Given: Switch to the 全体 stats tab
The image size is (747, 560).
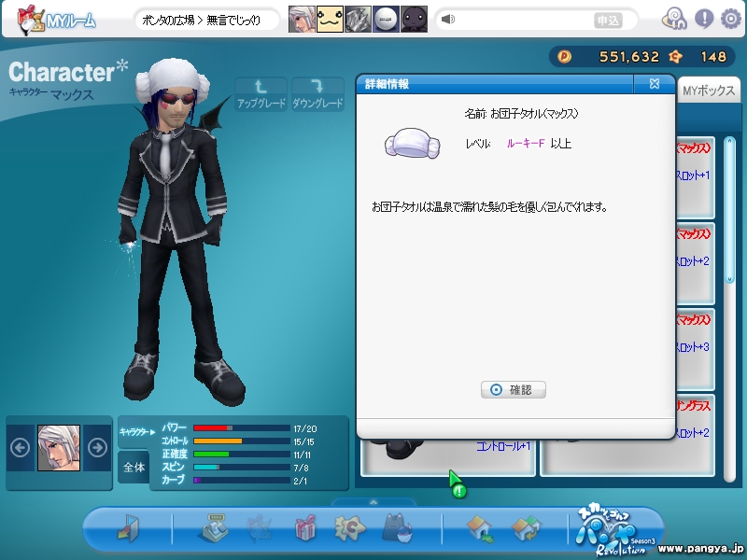Looking at the screenshot, I should coord(134,468).
